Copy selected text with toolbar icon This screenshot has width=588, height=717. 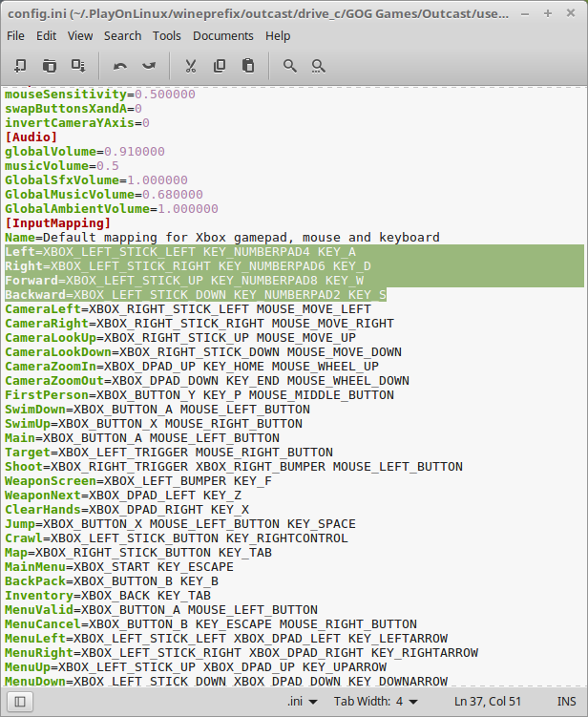point(220,66)
